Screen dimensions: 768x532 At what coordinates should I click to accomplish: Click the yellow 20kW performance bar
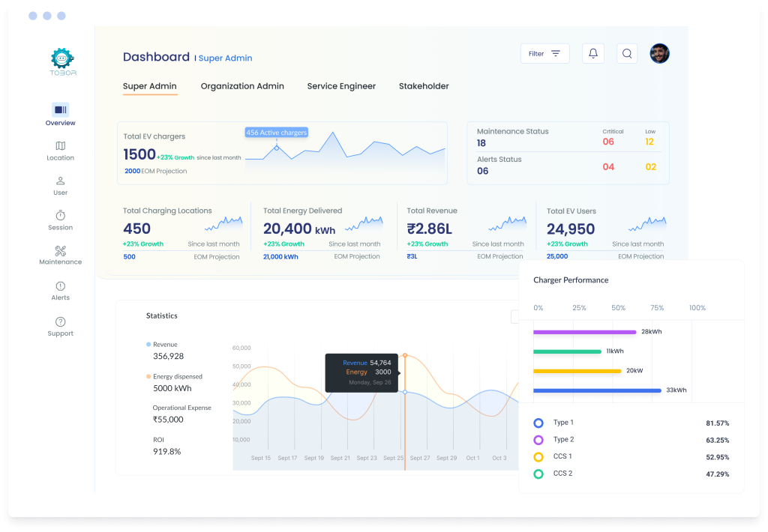[x=577, y=371]
